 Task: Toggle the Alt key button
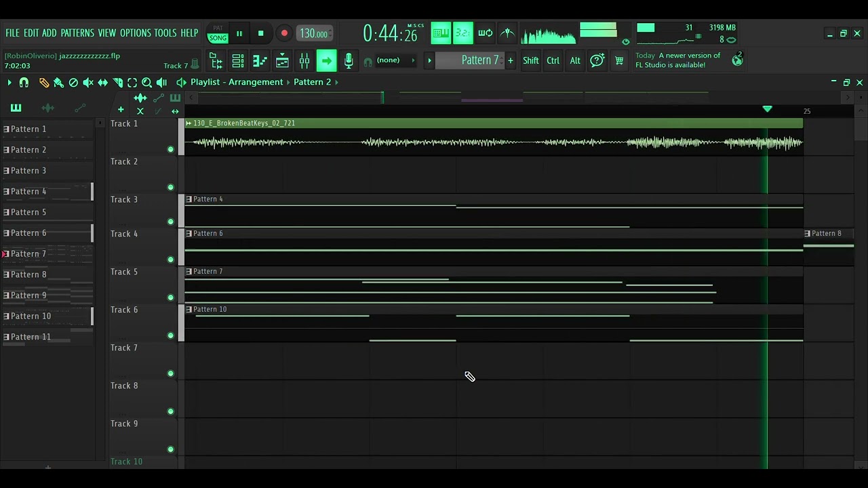point(575,60)
